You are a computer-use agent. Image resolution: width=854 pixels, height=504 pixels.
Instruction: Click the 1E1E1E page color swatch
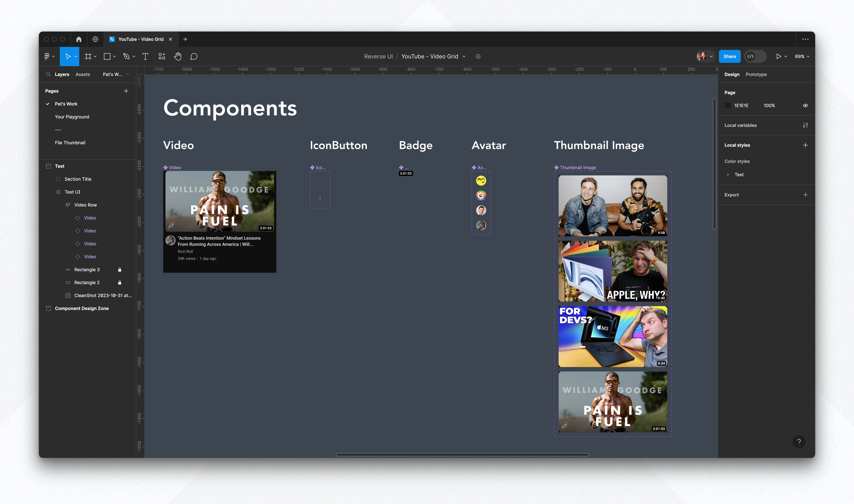pos(728,105)
